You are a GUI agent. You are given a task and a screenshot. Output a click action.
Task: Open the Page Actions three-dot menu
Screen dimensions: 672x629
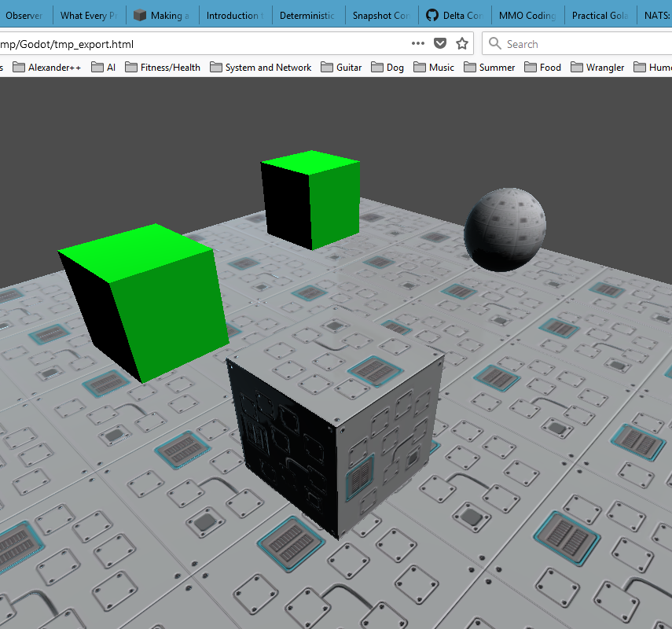[x=417, y=43]
